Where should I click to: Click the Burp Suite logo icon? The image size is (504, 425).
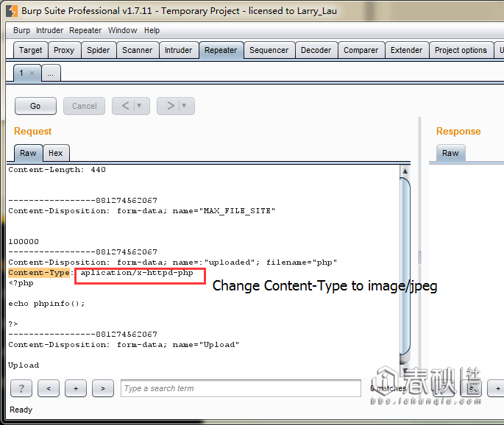pyautogui.click(x=12, y=10)
